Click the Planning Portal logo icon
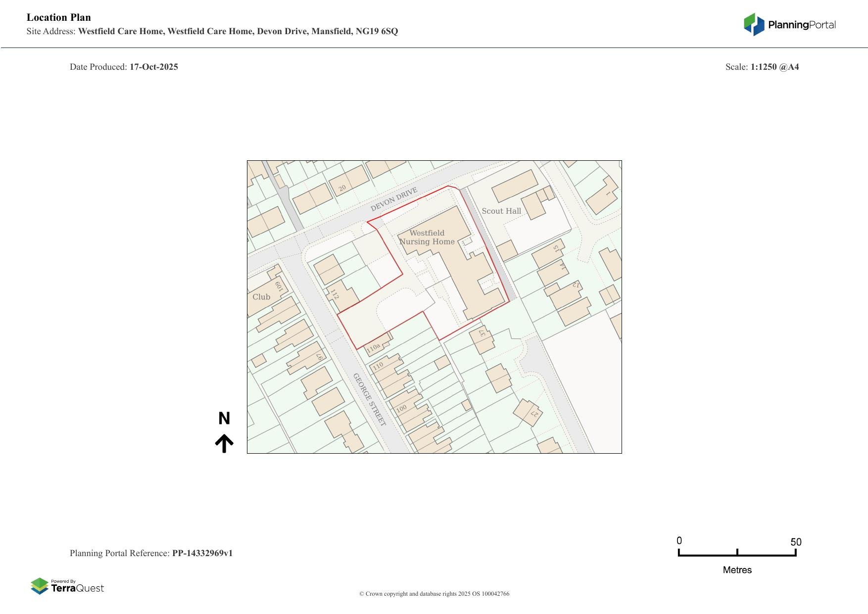 754,24
